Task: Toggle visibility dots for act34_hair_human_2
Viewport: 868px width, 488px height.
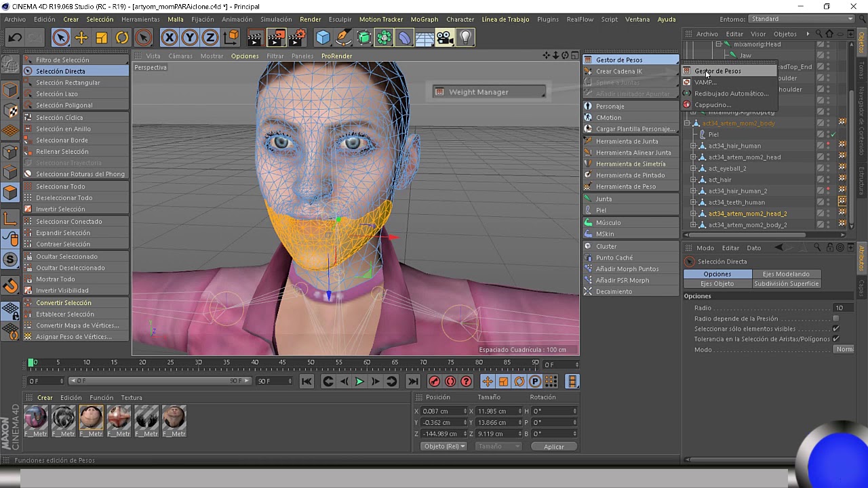Action: point(828,191)
